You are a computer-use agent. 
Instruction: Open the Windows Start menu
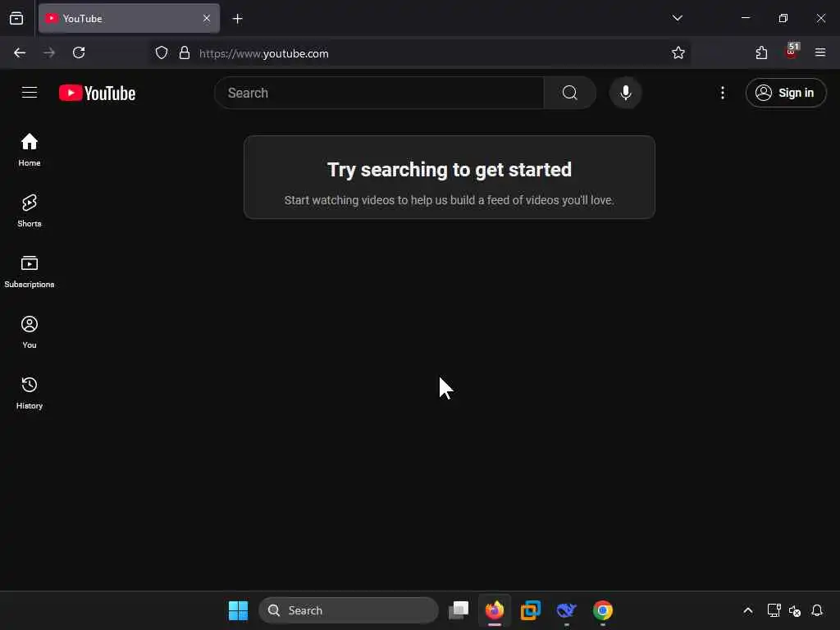[239, 610]
